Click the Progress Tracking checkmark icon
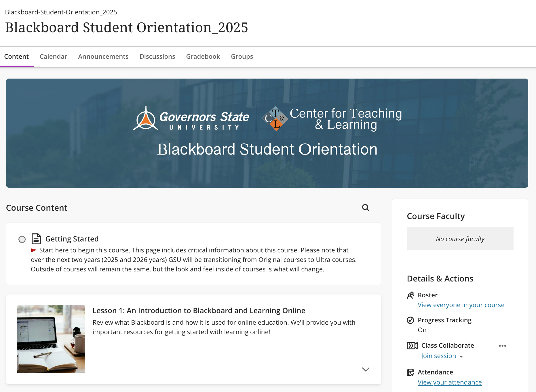This screenshot has width=536, height=392. (x=410, y=320)
